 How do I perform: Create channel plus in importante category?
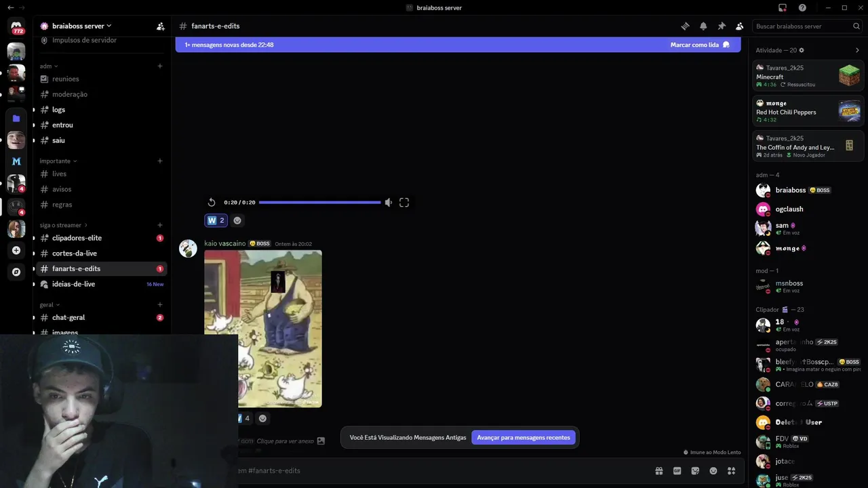point(160,161)
